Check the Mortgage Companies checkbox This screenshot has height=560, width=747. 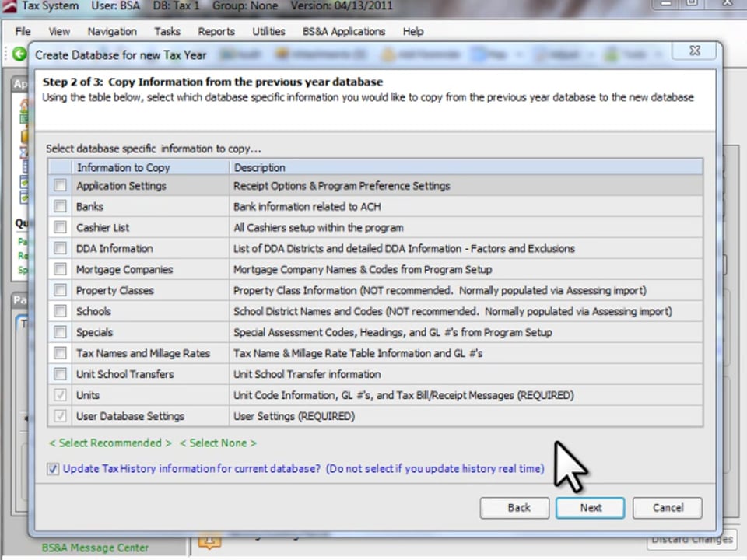coord(60,269)
